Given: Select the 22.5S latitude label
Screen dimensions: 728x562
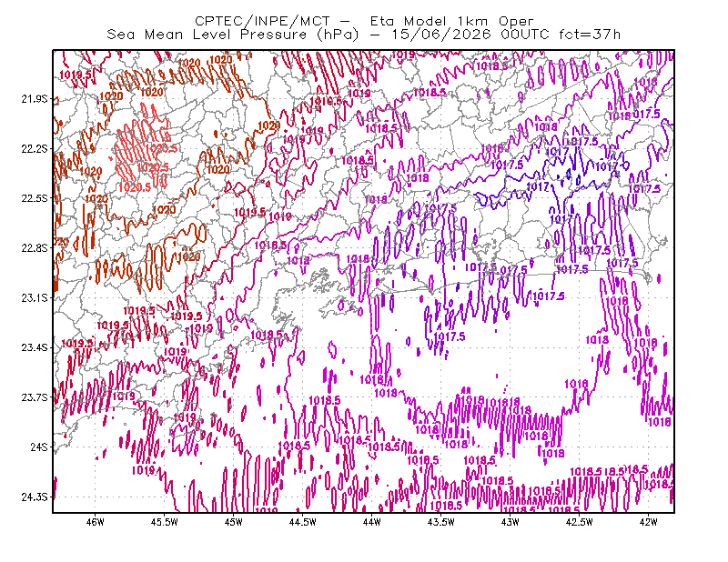Looking at the screenshot, I should coord(35,198).
